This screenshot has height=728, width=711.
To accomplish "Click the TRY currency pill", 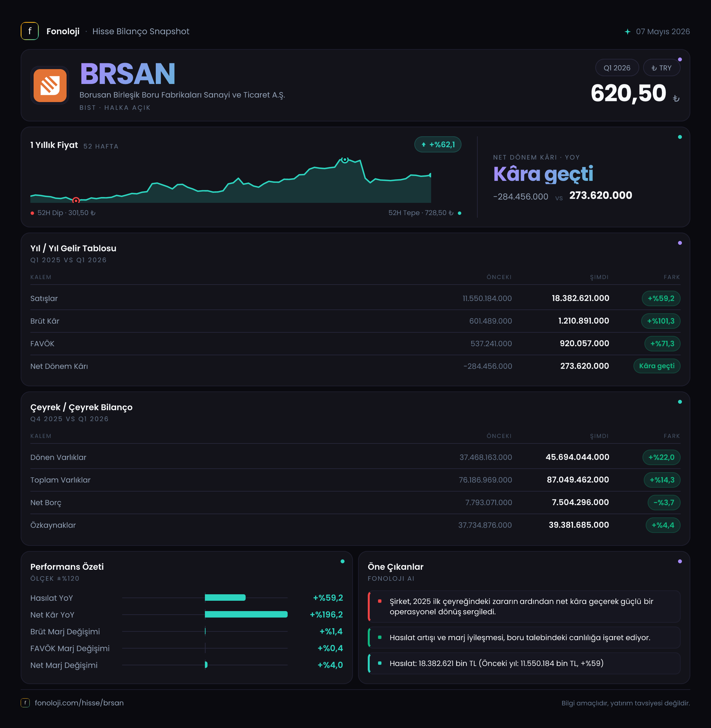I will [661, 68].
